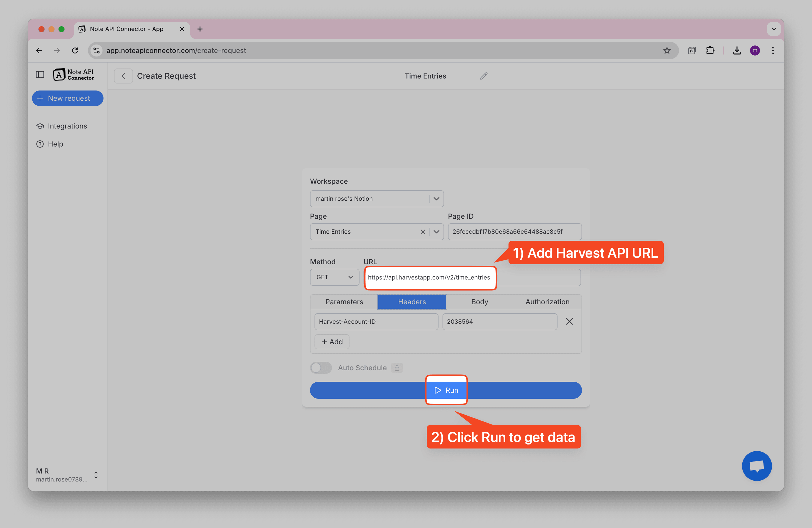This screenshot has width=812, height=528.
Task: Expand the Page dropdown chevron
Action: pyautogui.click(x=436, y=231)
